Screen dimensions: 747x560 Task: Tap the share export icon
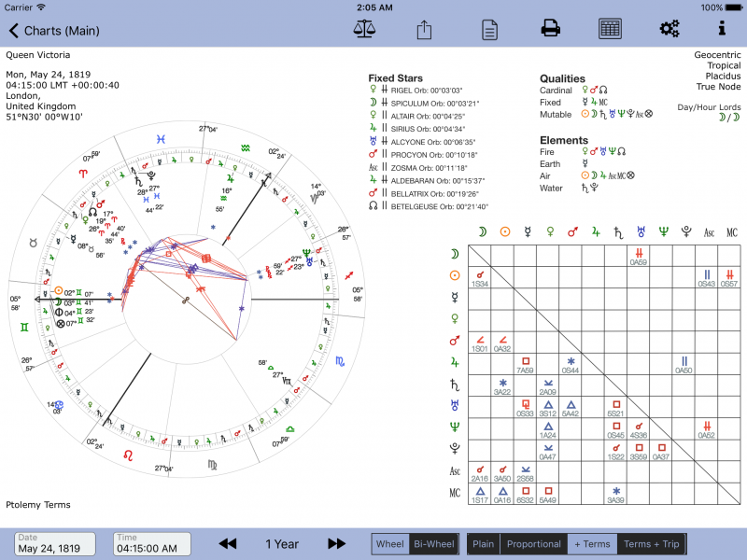click(x=424, y=29)
